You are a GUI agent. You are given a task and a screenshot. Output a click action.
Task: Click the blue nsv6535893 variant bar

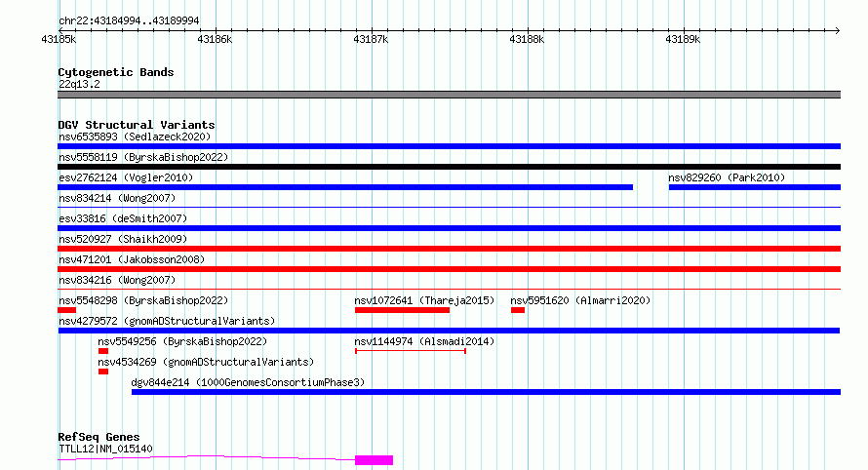pyautogui.click(x=449, y=146)
